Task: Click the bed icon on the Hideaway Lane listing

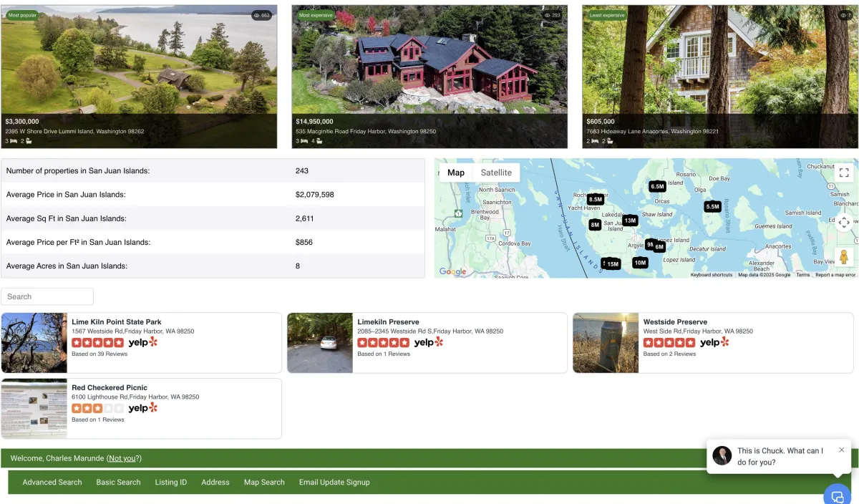Action: [594, 141]
